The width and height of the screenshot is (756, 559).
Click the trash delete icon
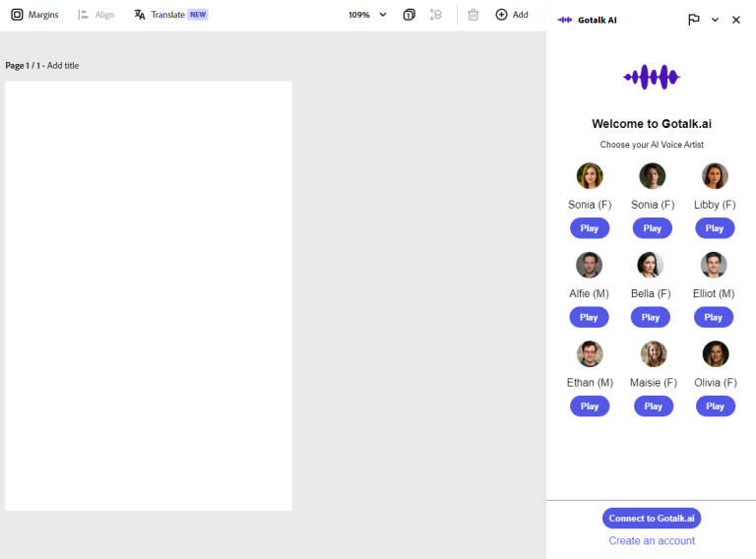[472, 15]
